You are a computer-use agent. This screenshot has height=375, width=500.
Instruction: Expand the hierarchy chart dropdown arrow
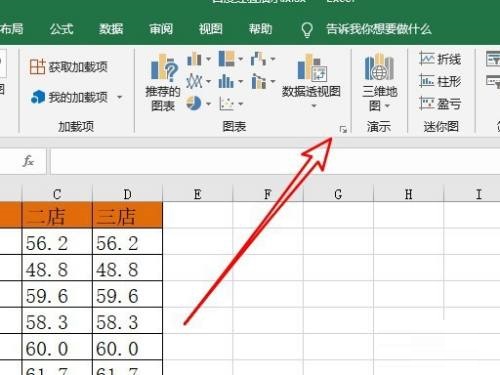click(x=241, y=59)
